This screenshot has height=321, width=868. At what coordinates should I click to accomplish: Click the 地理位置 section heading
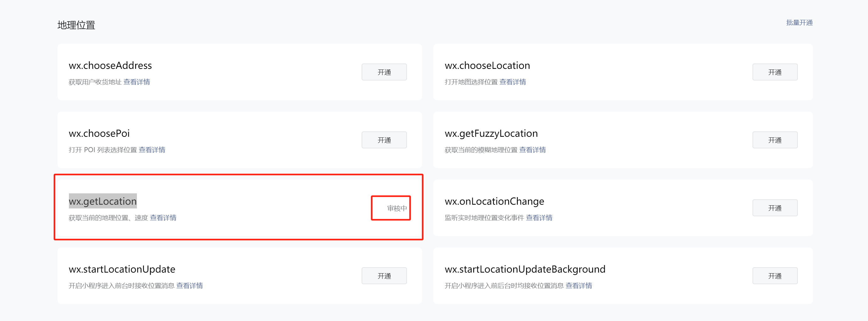[76, 25]
